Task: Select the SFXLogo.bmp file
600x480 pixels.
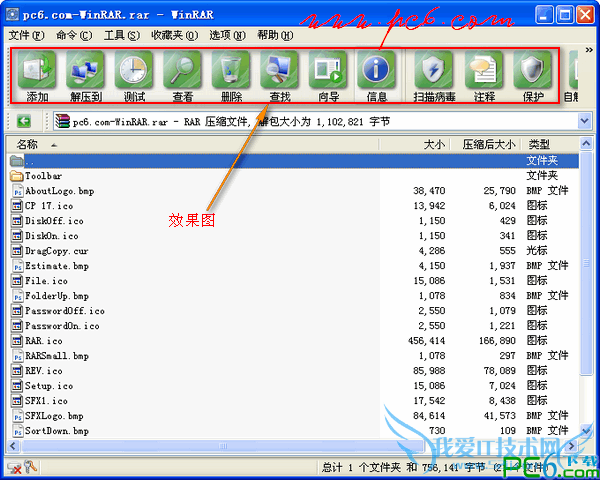Action: (54, 416)
